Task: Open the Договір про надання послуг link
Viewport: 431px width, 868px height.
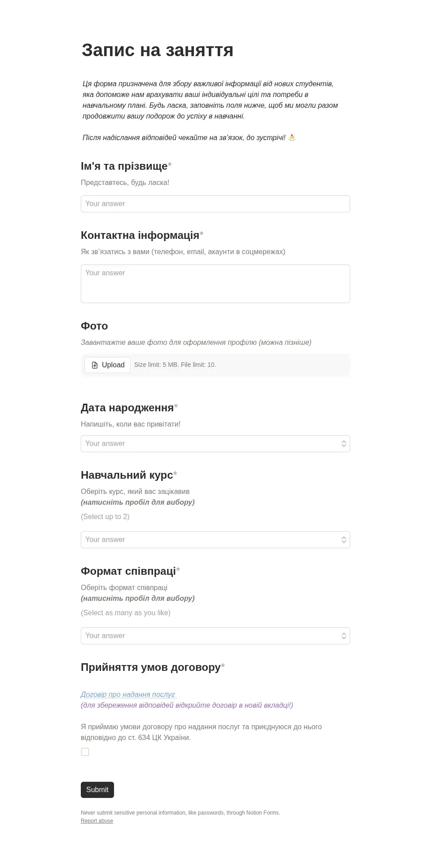Action: (x=128, y=694)
